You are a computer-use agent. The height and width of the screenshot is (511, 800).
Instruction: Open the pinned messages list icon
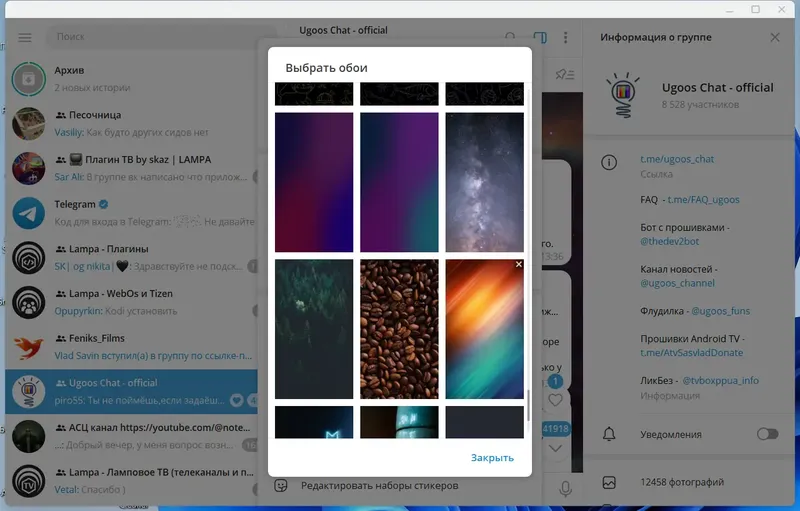point(565,74)
